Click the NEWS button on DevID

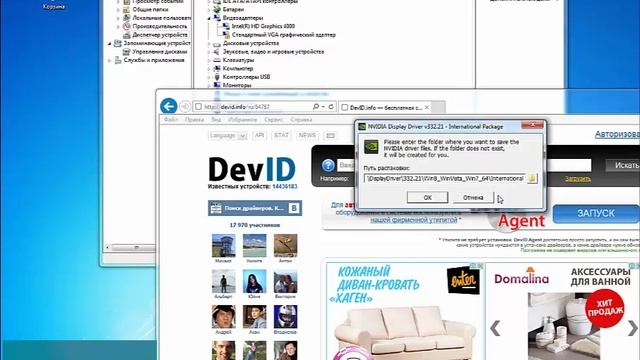pyautogui.click(x=307, y=135)
